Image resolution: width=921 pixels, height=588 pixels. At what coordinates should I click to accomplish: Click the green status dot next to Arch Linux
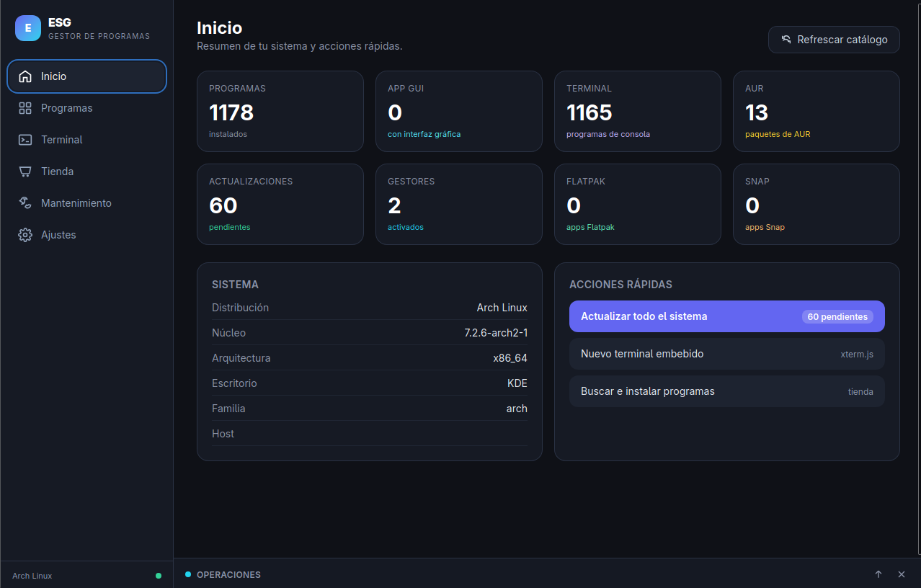(159, 576)
